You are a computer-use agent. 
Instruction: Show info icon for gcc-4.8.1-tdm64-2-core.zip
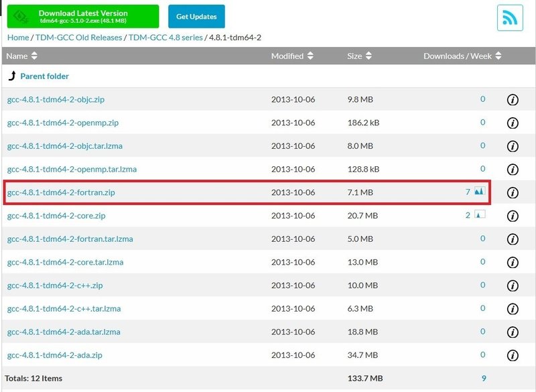click(x=513, y=216)
